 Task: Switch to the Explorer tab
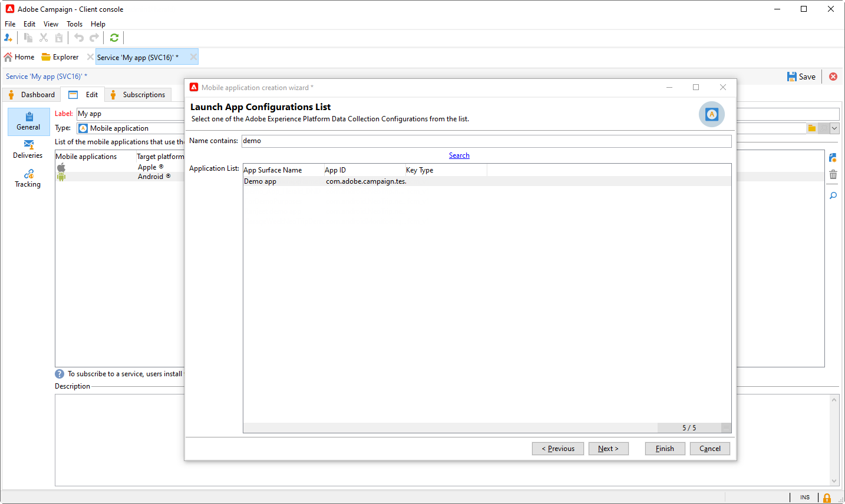pyautogui.click(x=60, y=57)
